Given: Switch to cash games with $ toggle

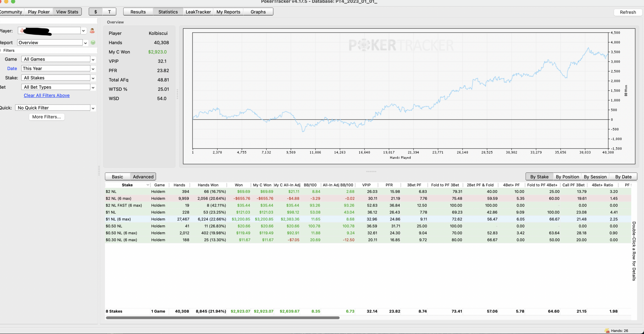Looking at the screenshot, I should pos(96,12).
